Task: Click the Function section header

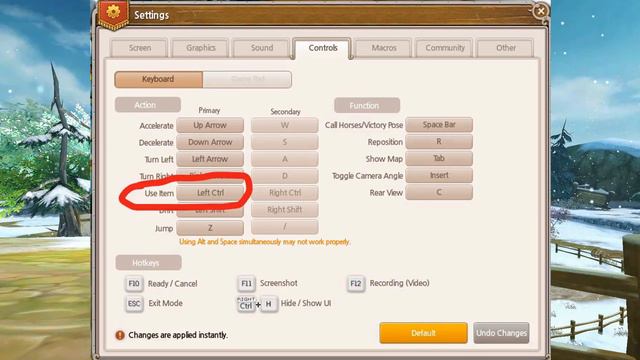Action: coord(367,105)
